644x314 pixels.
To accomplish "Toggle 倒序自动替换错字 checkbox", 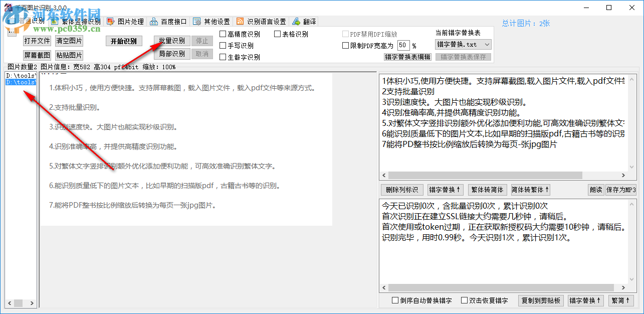I will (x=394, y=300).
